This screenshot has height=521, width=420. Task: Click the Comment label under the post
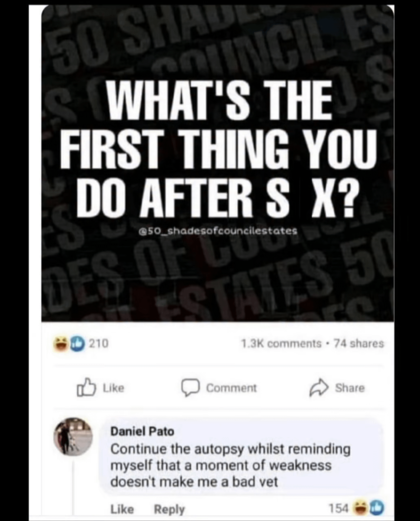[231, 388]
